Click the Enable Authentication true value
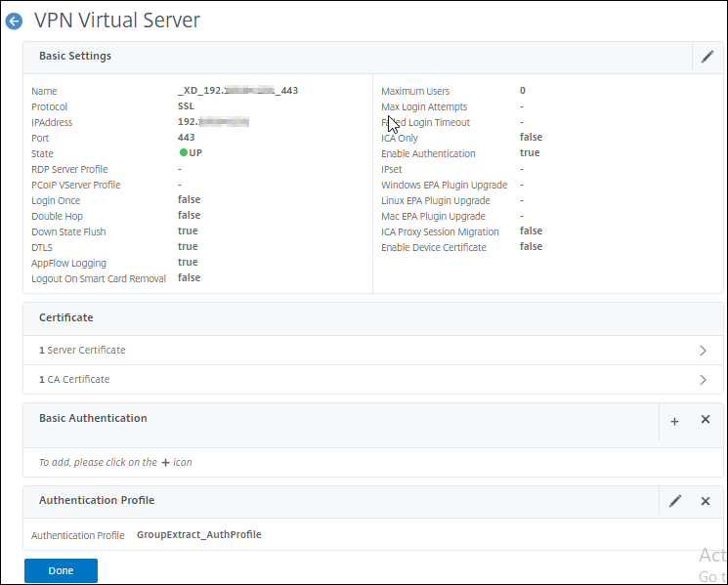 pos(530,153)
